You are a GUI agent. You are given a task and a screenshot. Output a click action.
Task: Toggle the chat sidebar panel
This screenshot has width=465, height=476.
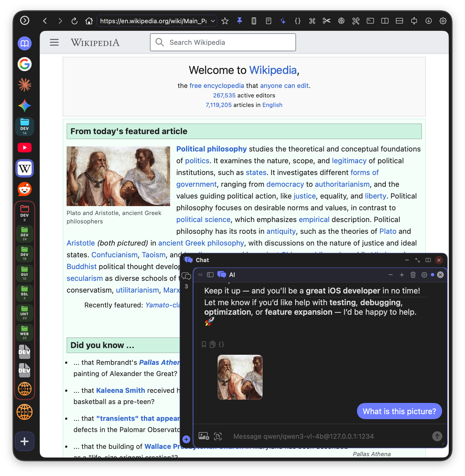[x=210, y=275]
